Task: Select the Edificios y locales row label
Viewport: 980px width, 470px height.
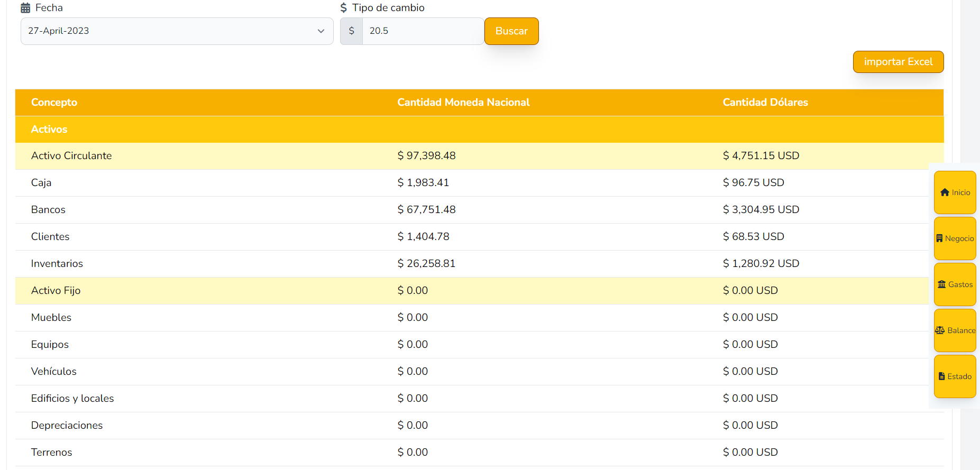Action: [72, 399]
